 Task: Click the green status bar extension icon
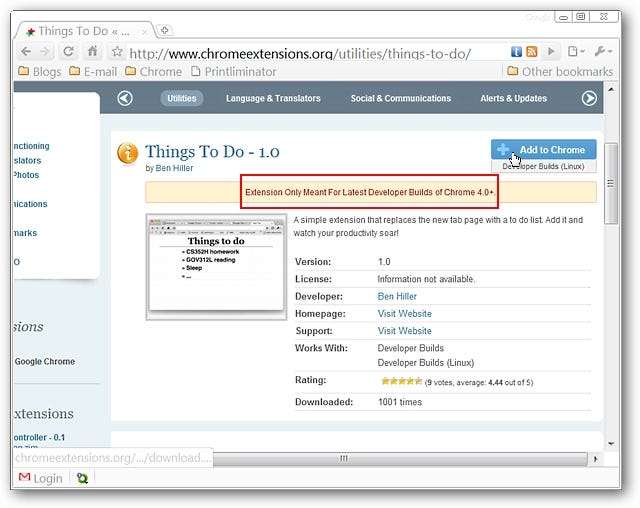point(82,478)
